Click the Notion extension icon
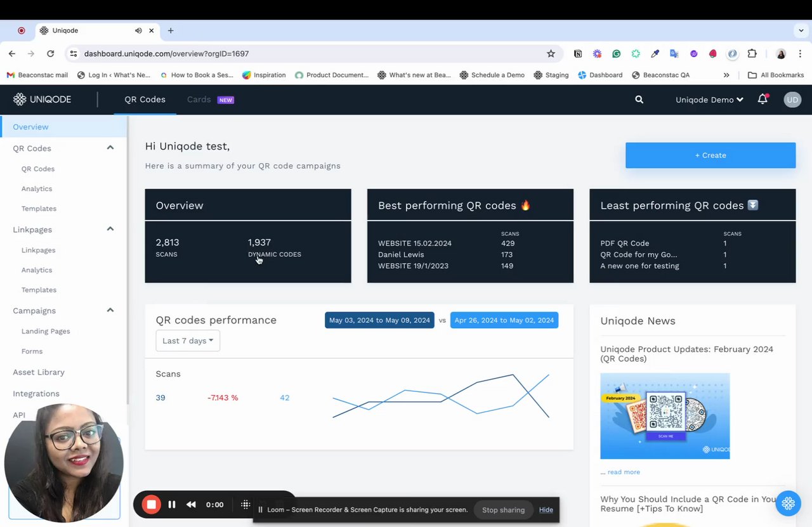 pyautogui.click(x=578, y=54)
